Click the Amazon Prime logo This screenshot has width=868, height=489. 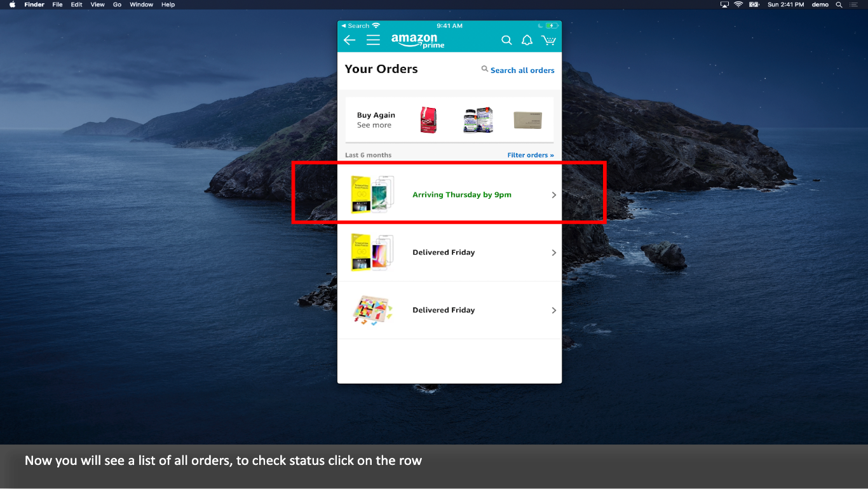[x=416, y=39]
